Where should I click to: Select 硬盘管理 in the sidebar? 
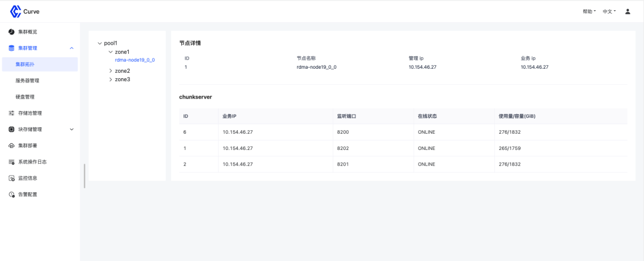click(x=25, y=97)
